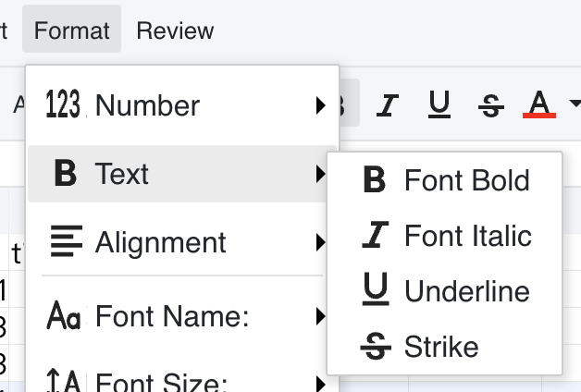Click the 123 Number format icon
This screenshot has width=581, height=392.
point(63,105)
